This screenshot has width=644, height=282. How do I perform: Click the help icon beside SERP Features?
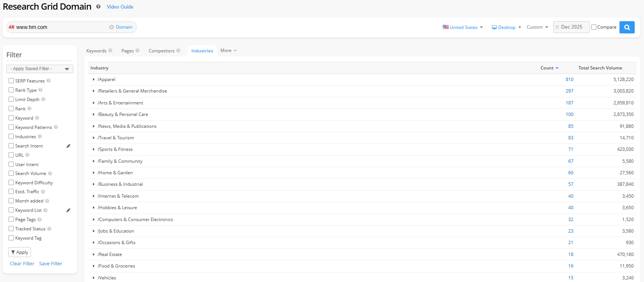point(49,81)
